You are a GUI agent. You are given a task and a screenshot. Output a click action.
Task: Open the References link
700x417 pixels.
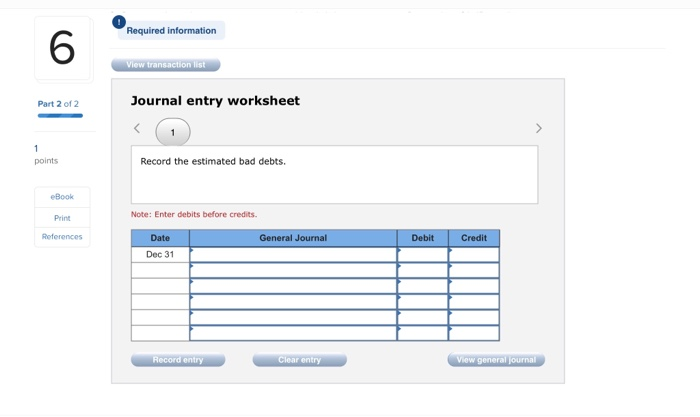(62, 237)
